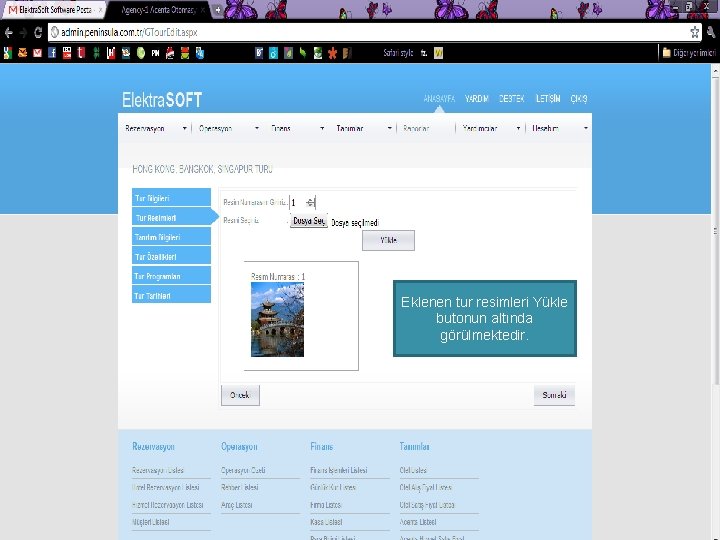Open the orange star-shaped bookmark icon
Viewport: 720px width, 540px height.
(x=332, y=53)
